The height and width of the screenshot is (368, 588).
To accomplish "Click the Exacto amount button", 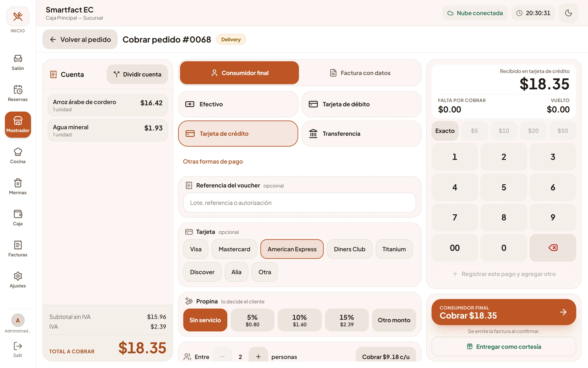I will click(445, 131).
